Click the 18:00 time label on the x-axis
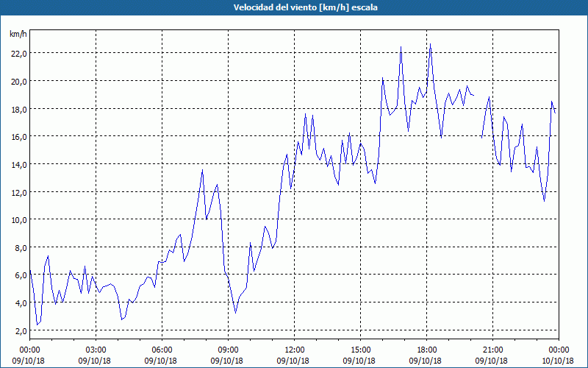The height and width of the screenshot is (368, 588). [x=426, y=350]
